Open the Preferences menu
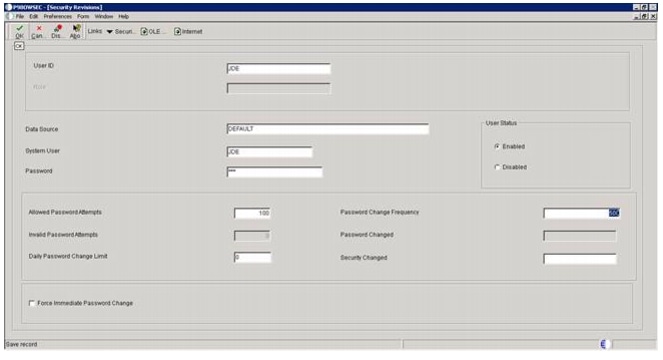 tap(58, 16)
